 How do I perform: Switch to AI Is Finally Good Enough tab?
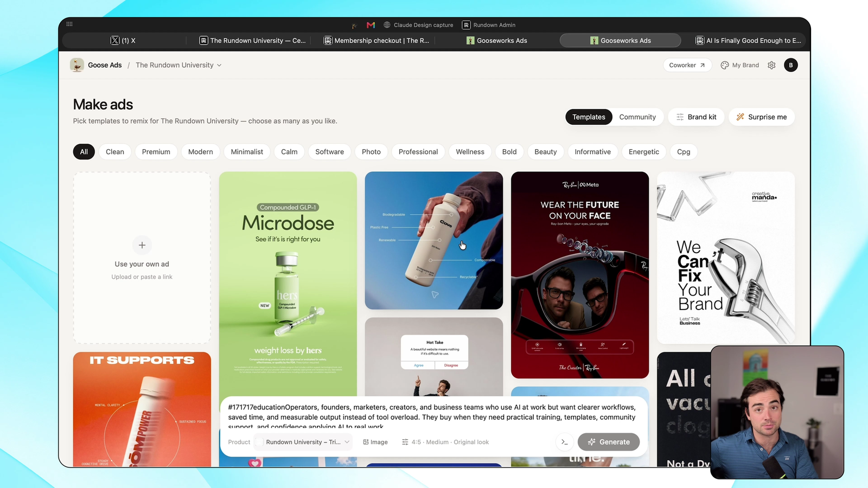pyautogui.click(x=748, y=41)
